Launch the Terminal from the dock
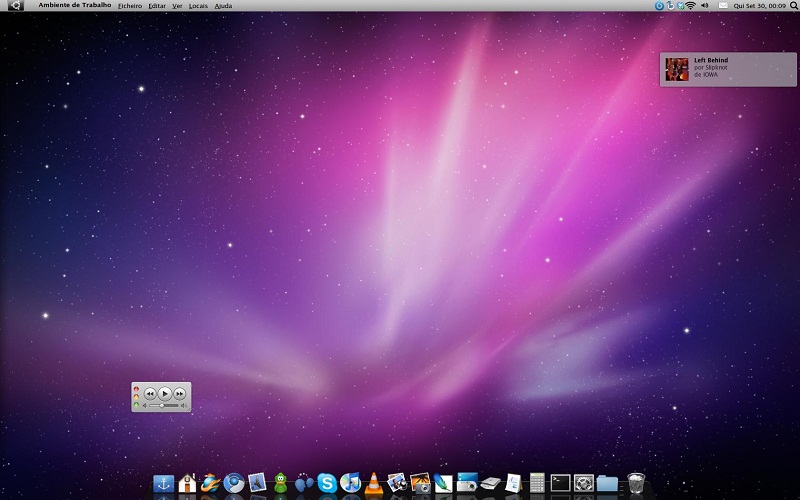 tap(561, 483)
